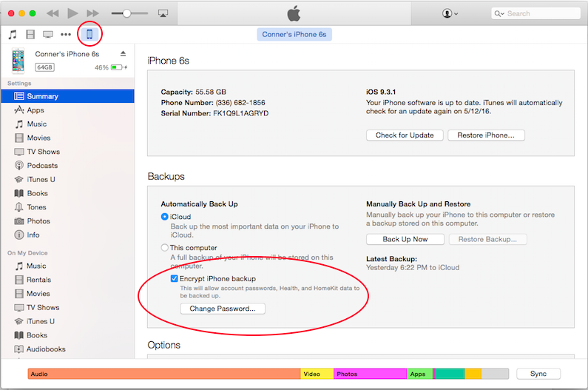The image size is (588, 390).
Task: Eject Conner's iPhone 6s
Action: 123,54
